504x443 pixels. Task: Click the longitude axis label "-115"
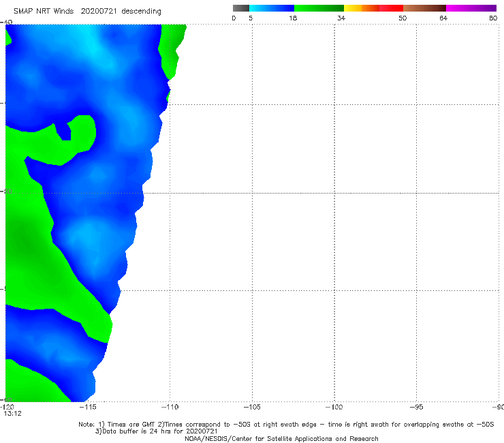87,407
